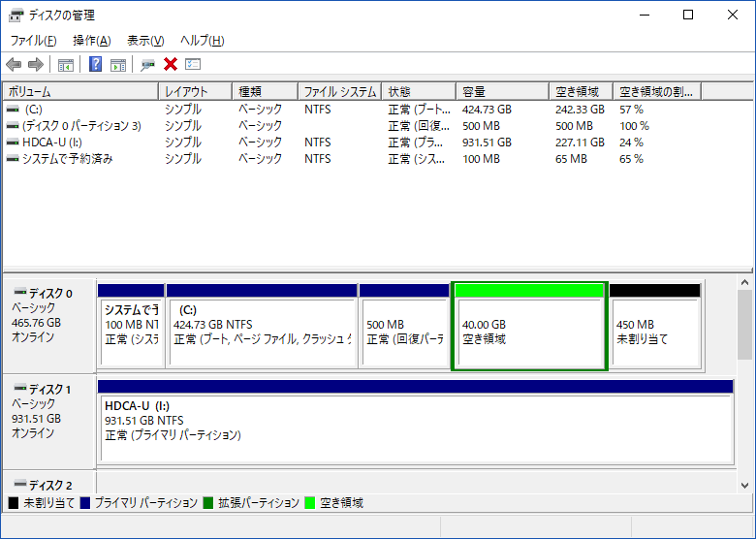The width and height of the screenshot is (756, 539).
Task: Open the ヘルプ(H) menu
Action: click(203, 41)
